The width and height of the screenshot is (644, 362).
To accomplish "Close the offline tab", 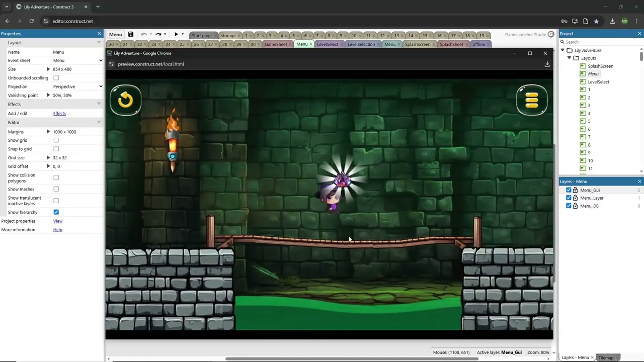I will pos(489,44).
